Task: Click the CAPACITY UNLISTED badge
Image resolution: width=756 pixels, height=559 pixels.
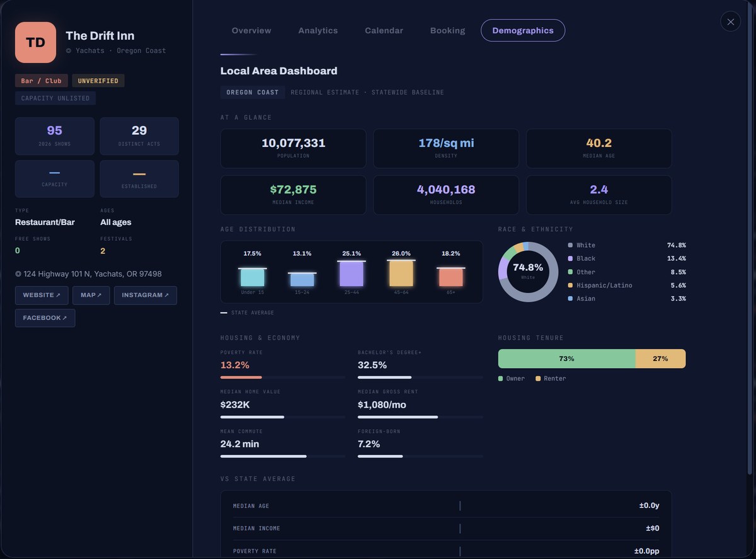Action: point(55,98)
